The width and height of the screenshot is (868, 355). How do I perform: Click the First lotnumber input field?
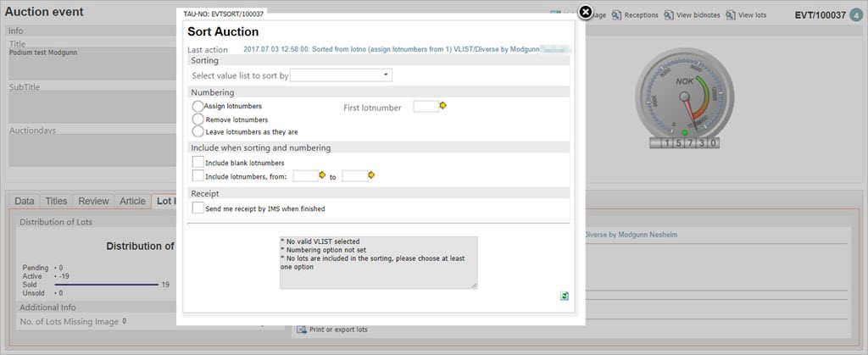(425, 107)
